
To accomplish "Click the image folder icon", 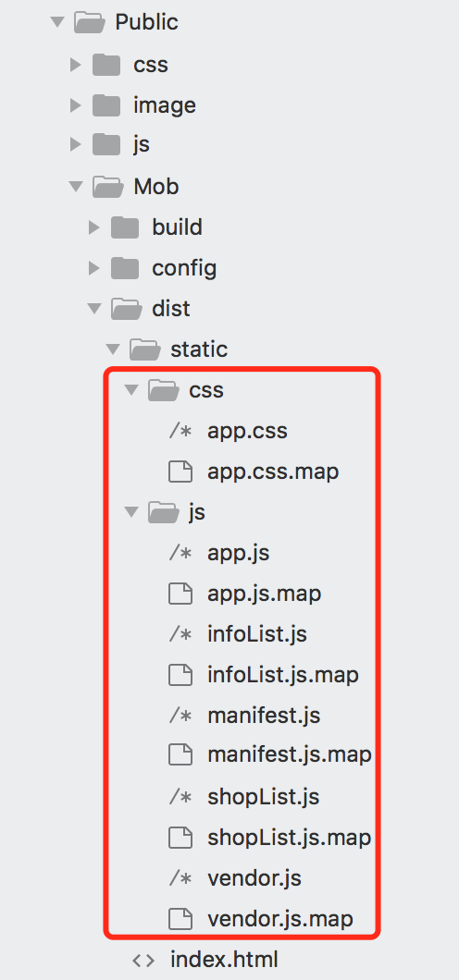I will (106, 105).
